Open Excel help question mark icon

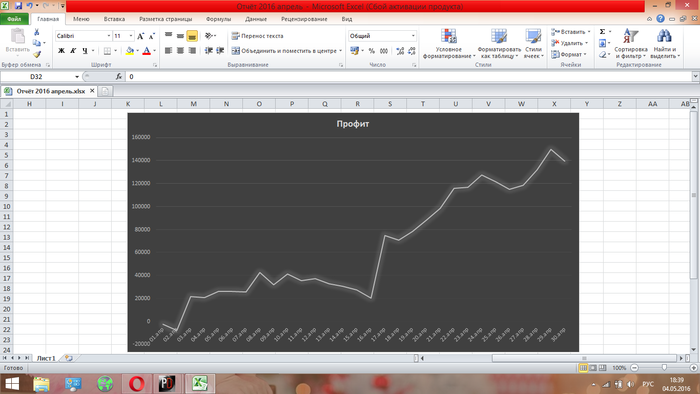coord(660,19)
